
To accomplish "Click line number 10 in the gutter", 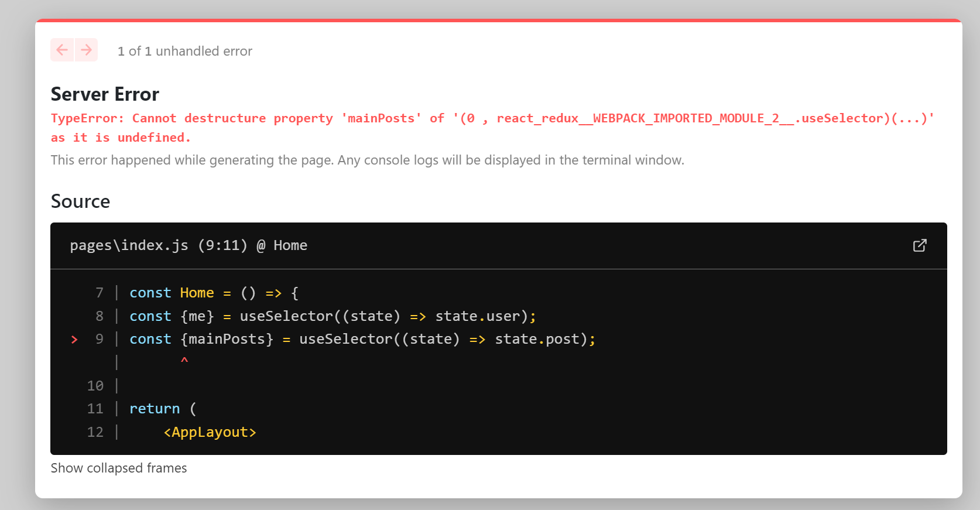I will point(95,386).
